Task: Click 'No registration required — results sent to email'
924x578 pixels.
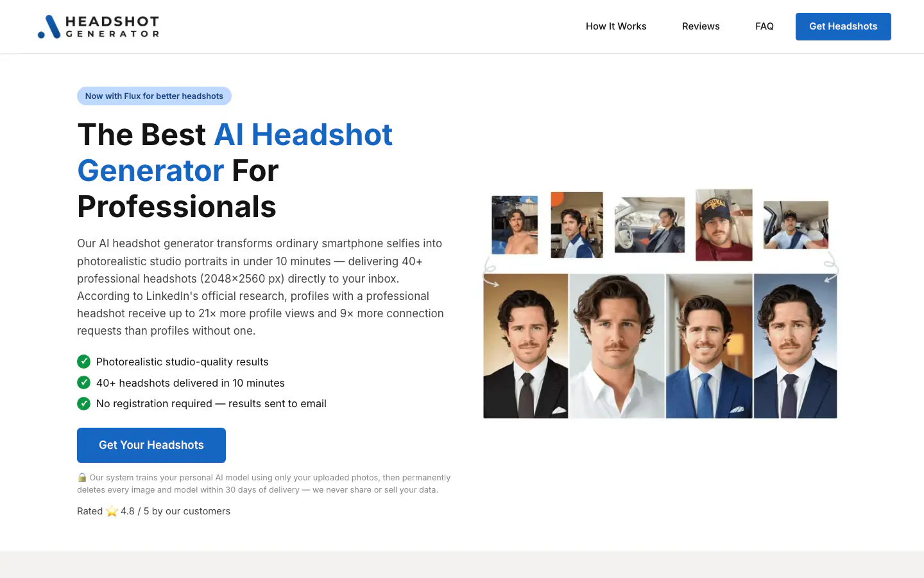Action: [x=211, y=403]
